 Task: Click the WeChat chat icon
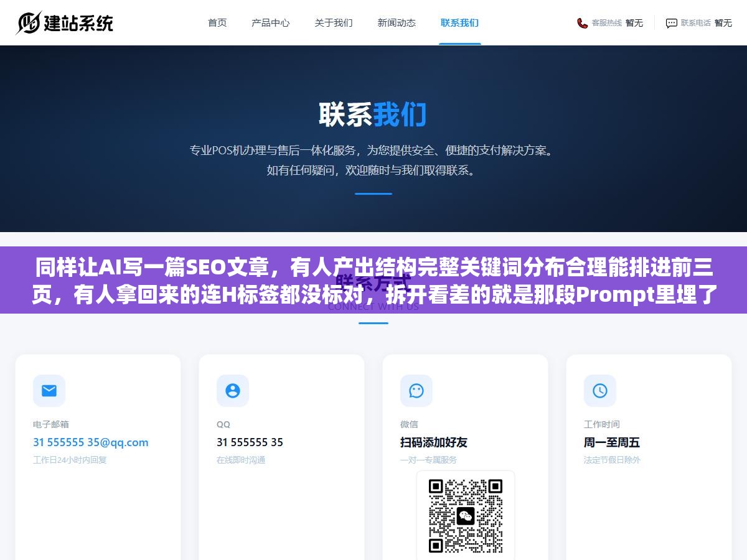pyautogui.click(x=416, y=391)
